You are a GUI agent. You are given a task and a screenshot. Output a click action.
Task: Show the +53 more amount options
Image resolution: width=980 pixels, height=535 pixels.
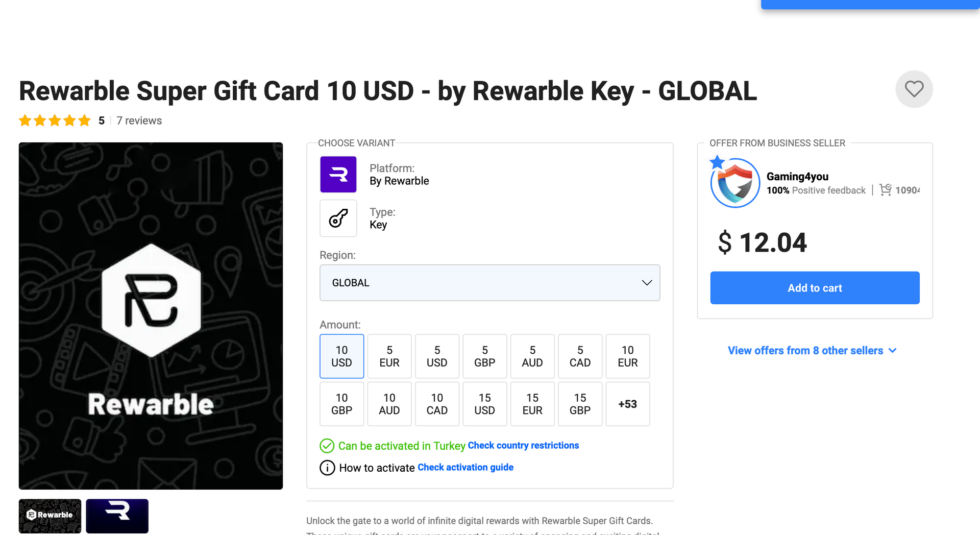627,404
